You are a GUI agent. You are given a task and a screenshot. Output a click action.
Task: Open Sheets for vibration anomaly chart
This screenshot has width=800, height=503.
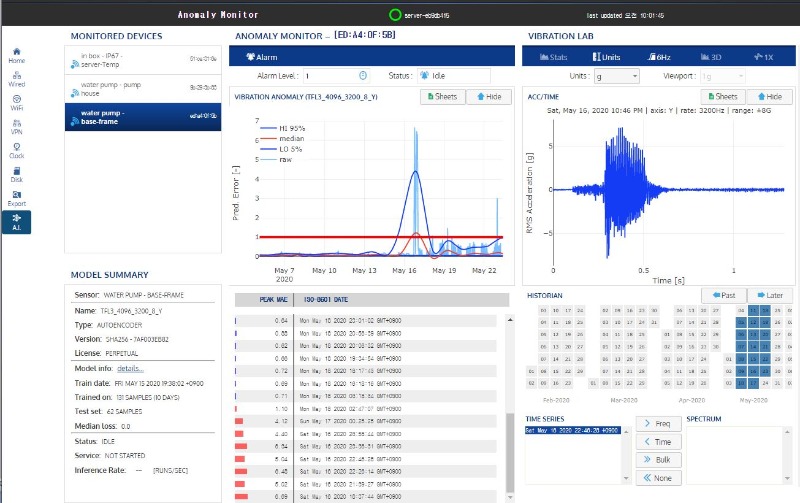pos(442,96)
